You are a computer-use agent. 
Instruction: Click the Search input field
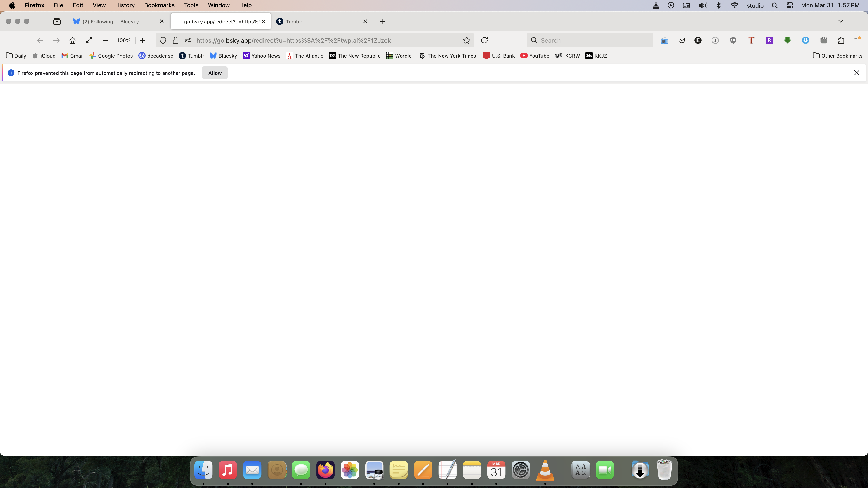590,40
